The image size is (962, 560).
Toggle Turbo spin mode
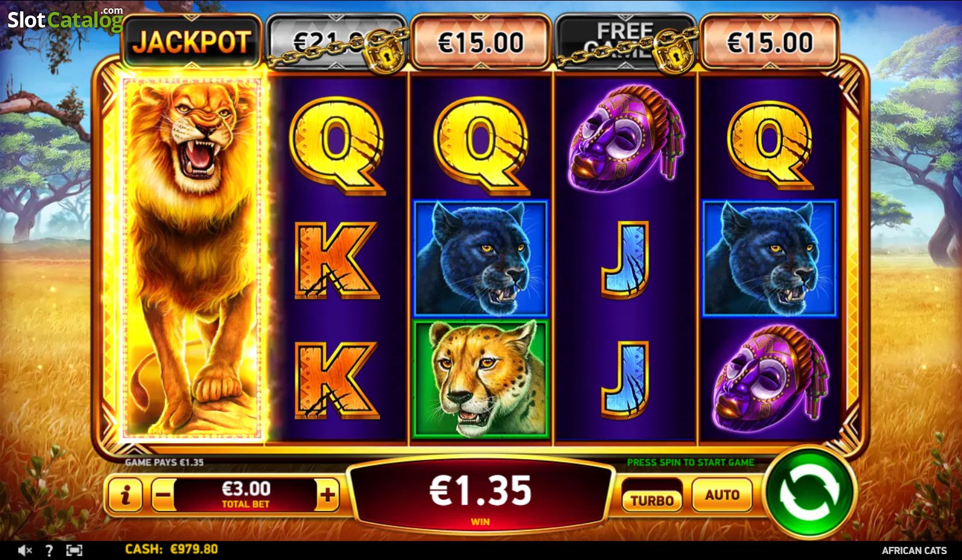point(652,500)
